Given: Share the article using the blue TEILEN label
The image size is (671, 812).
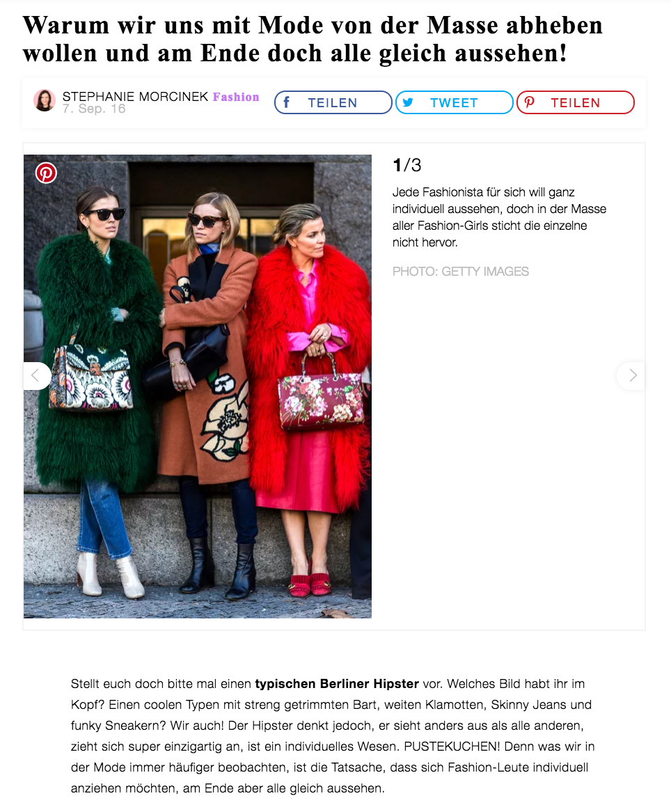Looking at the screenshot, I should coord(333,102).
